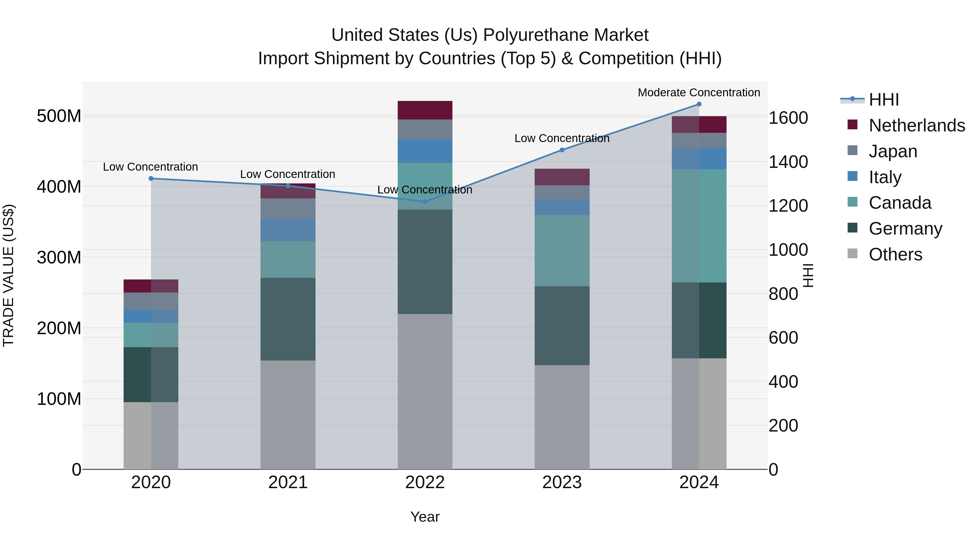
Task: Click the 2023 x-axis label
Action: (x=562, y=482)
